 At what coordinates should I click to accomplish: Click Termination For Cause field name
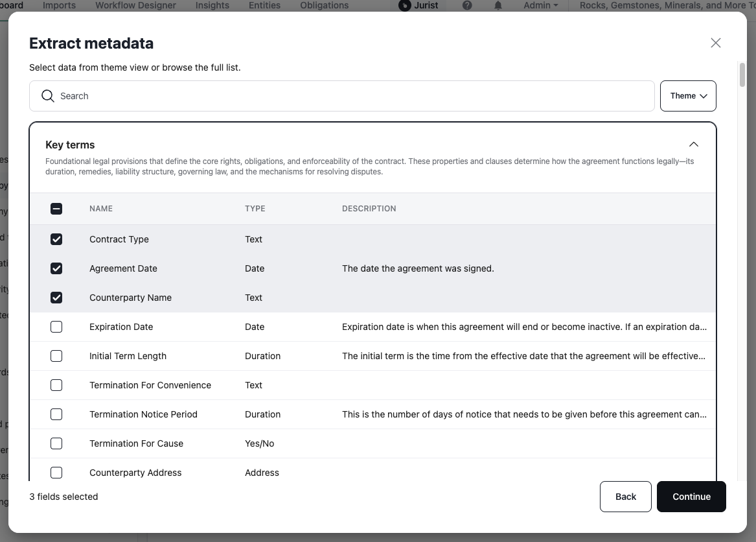(x=136, y=443)
